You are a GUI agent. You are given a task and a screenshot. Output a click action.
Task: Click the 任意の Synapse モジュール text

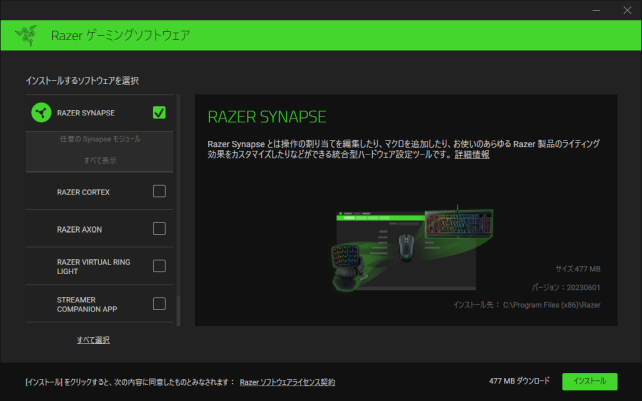pos(100,139)
